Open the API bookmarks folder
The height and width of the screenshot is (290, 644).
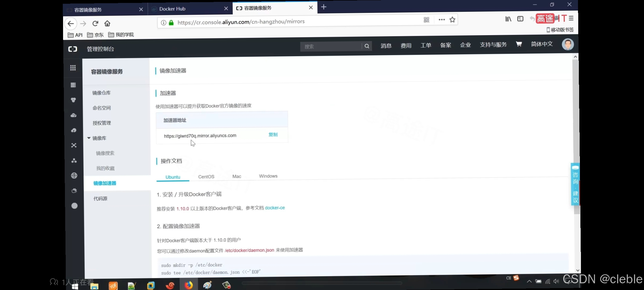(75, 35)
